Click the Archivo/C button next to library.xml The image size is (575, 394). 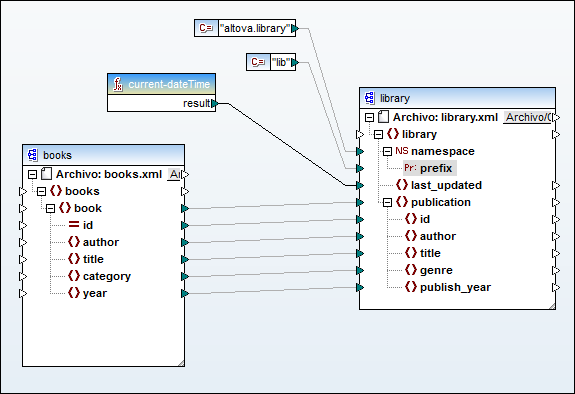[527, 117]
